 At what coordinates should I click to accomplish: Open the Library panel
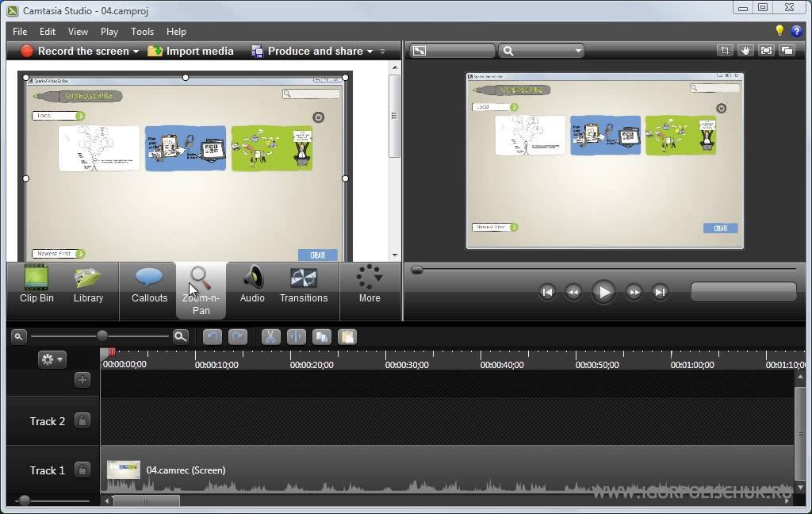[x=88, y=285]
